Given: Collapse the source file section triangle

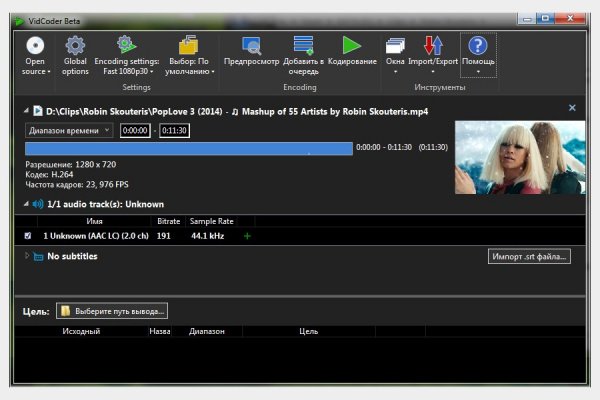Looking at the screenshot, I should click(26, 111).
